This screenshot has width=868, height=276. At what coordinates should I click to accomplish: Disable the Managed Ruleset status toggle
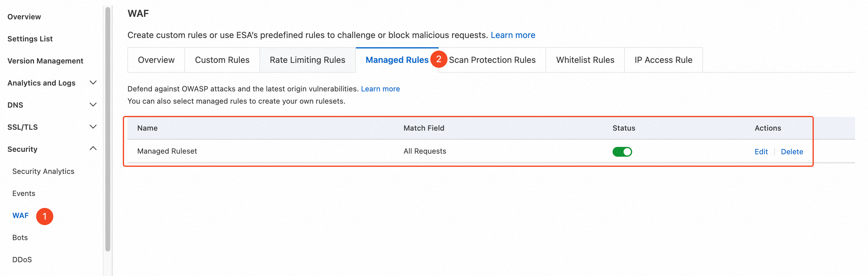pos(622,151)
